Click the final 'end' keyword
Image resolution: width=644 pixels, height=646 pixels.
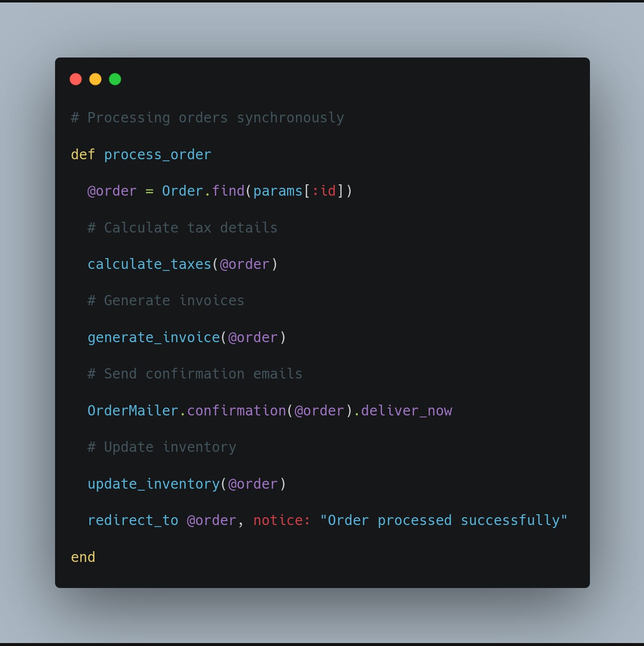coord(83,557)
